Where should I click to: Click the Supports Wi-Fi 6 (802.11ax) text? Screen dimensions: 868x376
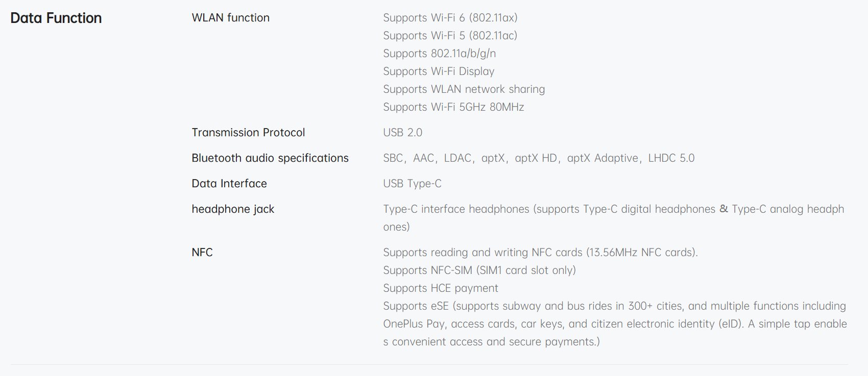click(x=450, y=18)
